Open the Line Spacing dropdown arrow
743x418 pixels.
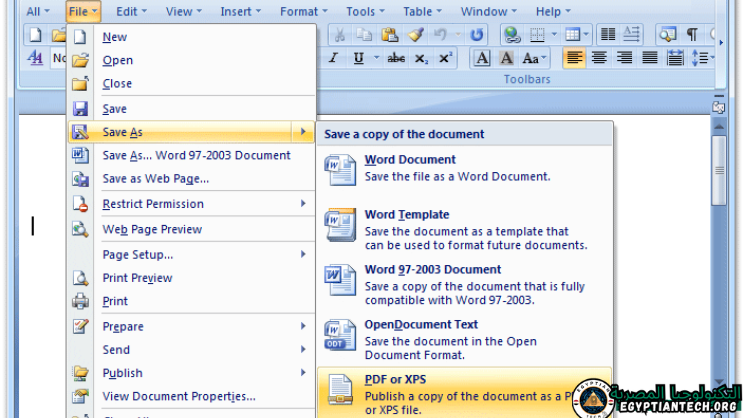pyautogui.click(x=712, y=58)
